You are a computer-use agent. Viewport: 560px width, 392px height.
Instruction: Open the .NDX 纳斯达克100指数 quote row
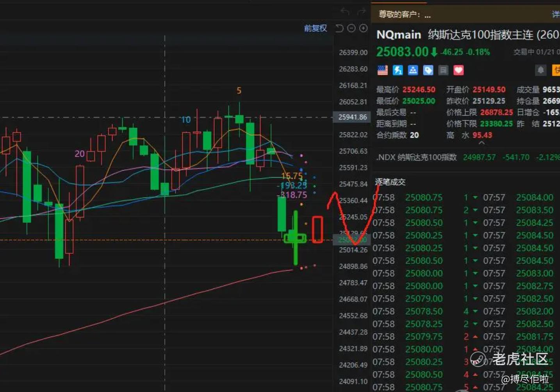point(468,157)
